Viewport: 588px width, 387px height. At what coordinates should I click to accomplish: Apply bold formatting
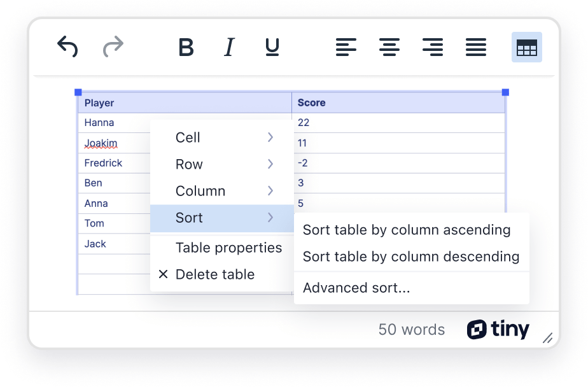(x=186, y=47)
